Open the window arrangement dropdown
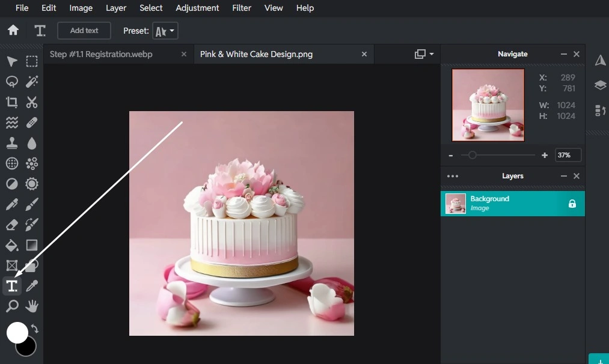Image resolution: width=609 pixels, height=364 pixels. (x=424, y=54)
